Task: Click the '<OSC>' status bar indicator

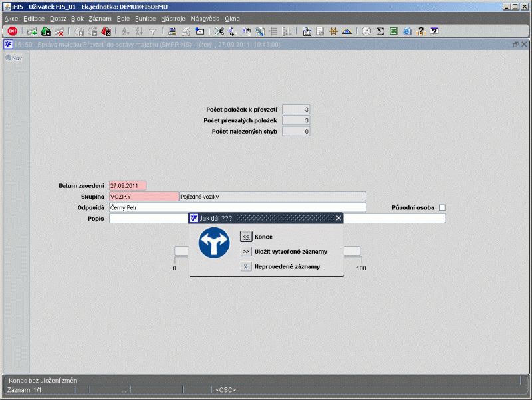Action: point(225,390)
